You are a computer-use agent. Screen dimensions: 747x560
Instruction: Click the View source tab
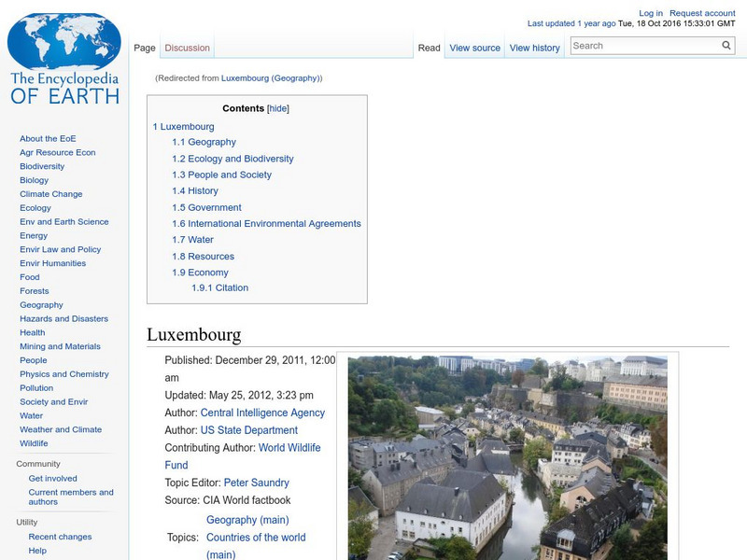pos(474,47)
